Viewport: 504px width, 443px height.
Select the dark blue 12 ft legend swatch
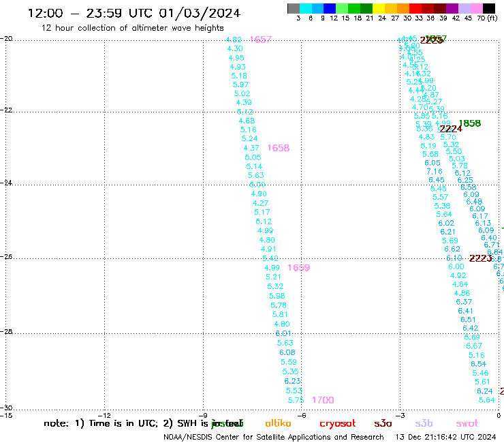tap(330, 8)
